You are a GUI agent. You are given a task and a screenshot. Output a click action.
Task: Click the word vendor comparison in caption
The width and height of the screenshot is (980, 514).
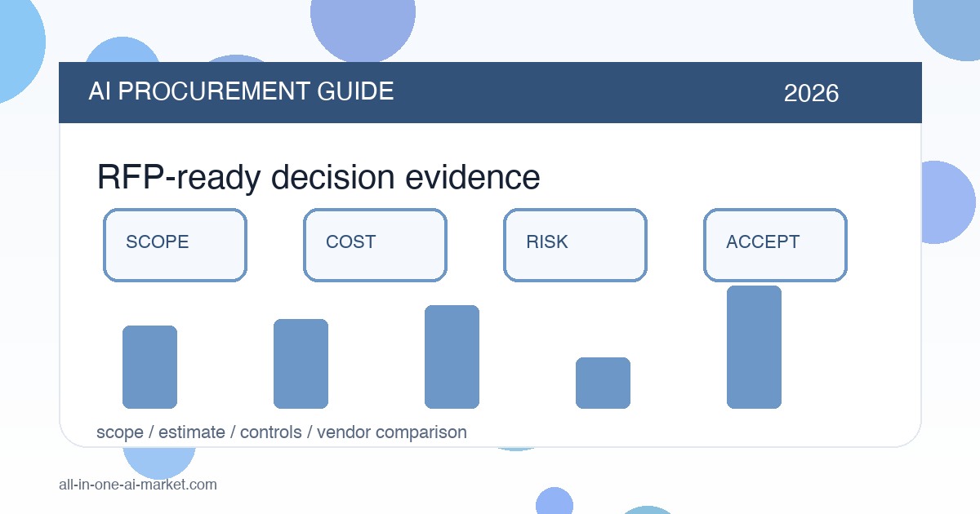point(392,432)
